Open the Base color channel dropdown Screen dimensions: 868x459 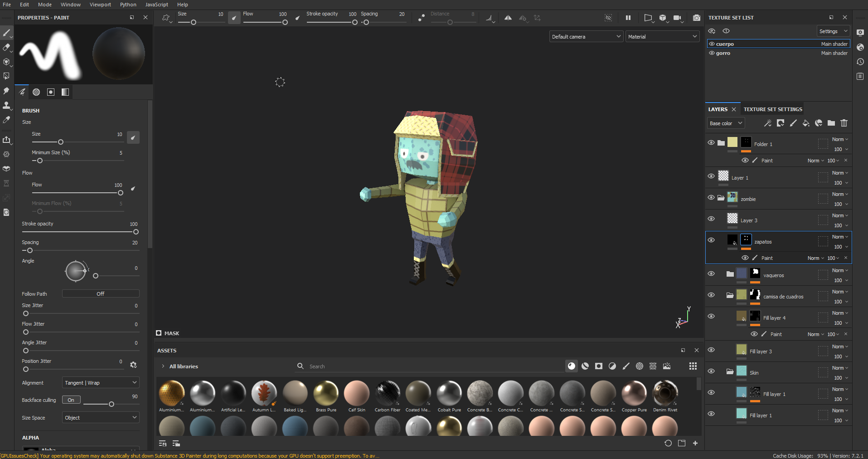pyautogui.click(x=726, y=123)
